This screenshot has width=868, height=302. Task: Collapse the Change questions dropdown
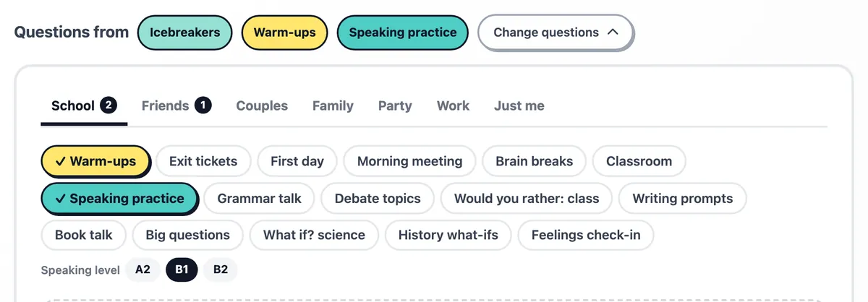pos(556,33)
